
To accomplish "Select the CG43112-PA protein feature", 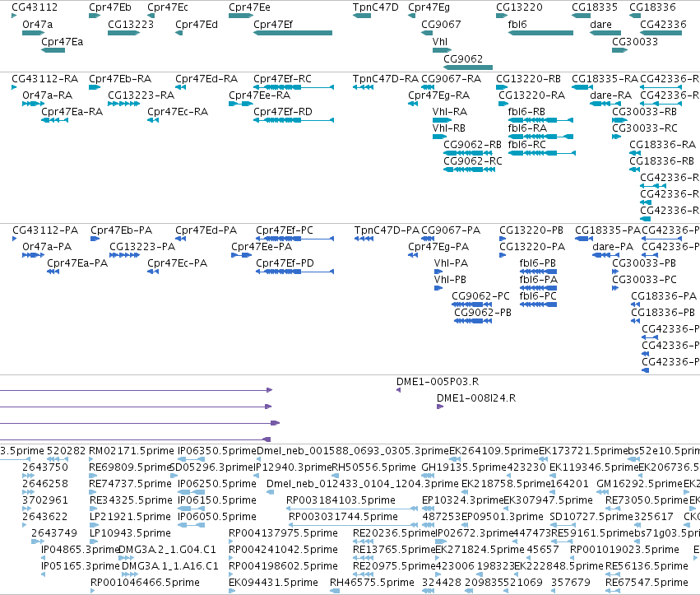I will tap(14, 239).
